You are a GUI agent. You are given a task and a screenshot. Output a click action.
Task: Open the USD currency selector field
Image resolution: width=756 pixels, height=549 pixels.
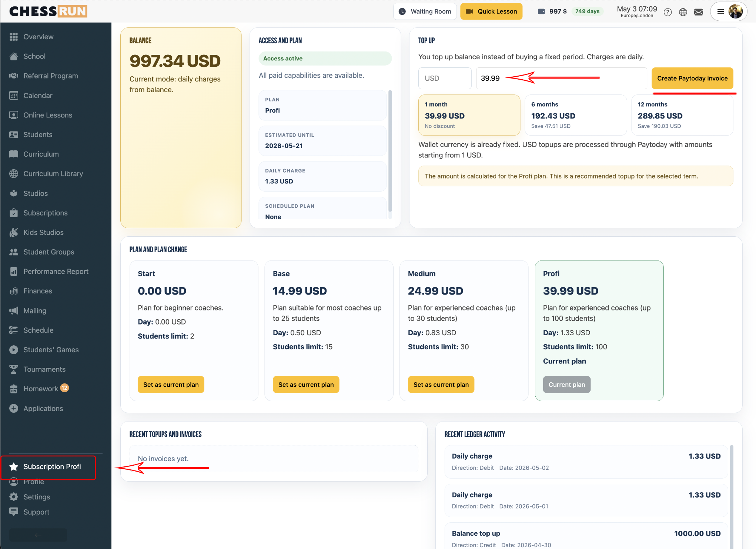tap(445, 78)
